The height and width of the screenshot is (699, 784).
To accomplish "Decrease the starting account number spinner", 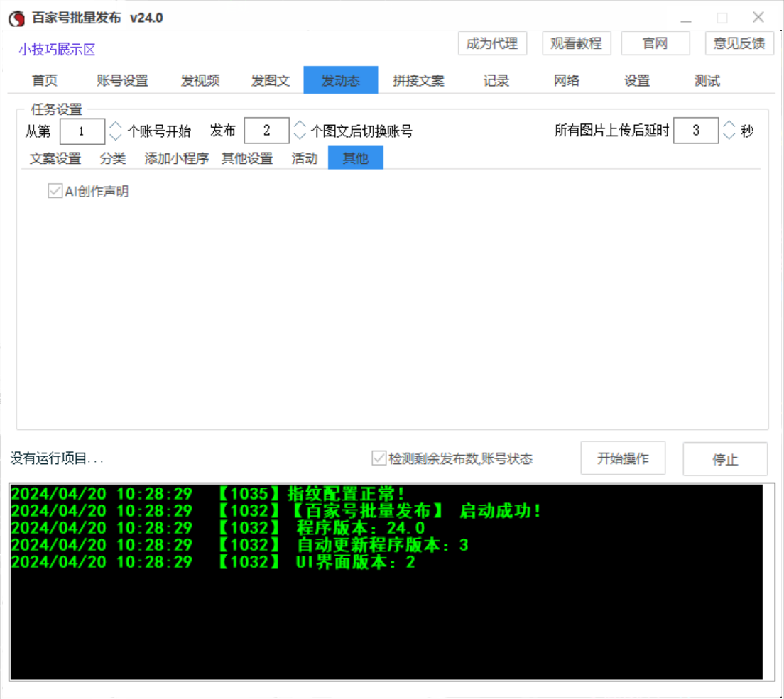I will pos(116,136).
